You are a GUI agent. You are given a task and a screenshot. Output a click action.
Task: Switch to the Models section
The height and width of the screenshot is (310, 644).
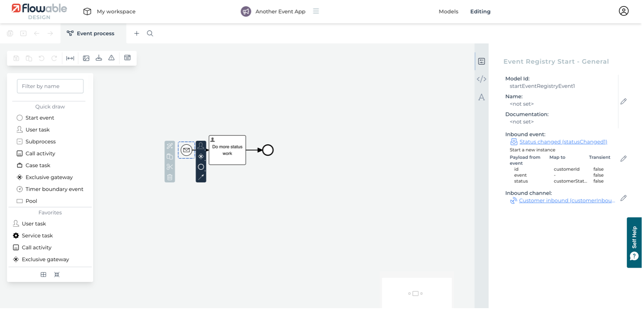(x=448, y=11)
